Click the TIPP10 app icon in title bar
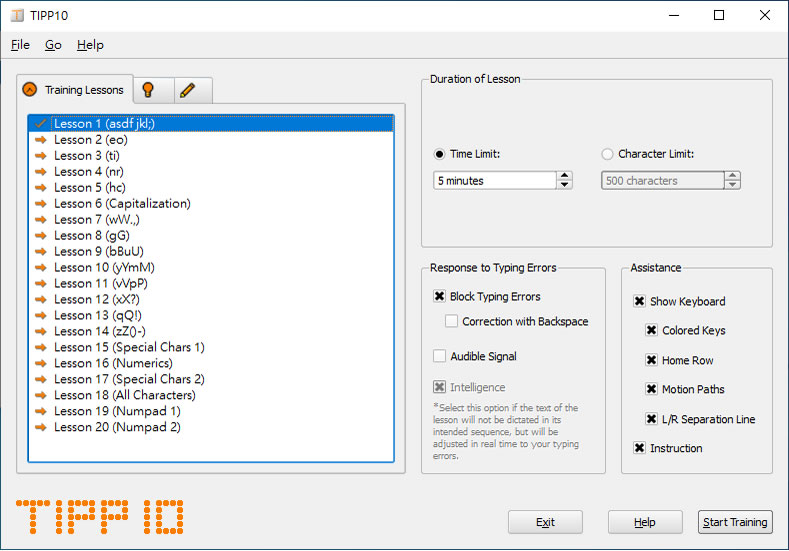This screenshot has height=551, width=789. click(17, 16)
